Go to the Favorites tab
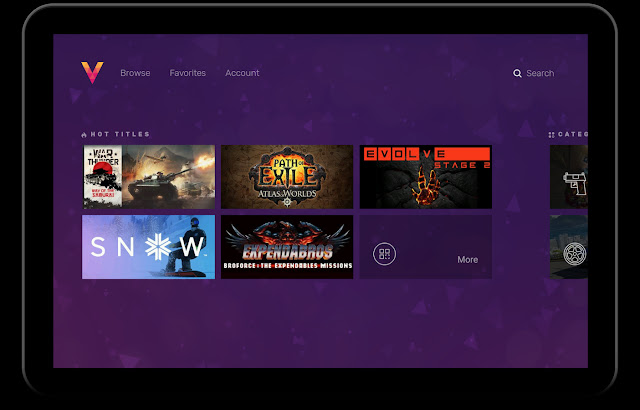Screen dimensions: 640x410 tap(187, 73)
